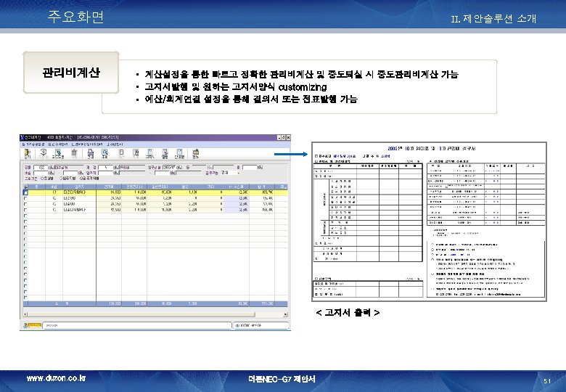Screen dimensions: 566x392
Task: Select the middle radio option under search criteria
Action: pos(61,179)
